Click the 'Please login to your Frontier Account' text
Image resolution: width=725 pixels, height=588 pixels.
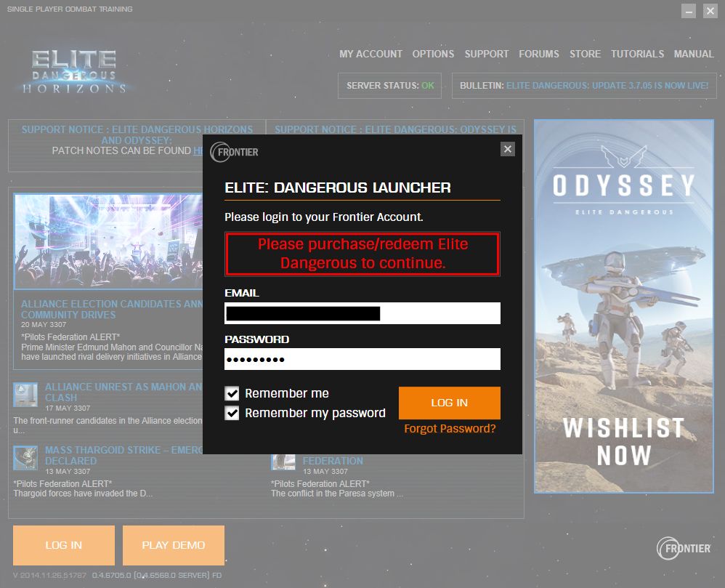tap(324, 217)
